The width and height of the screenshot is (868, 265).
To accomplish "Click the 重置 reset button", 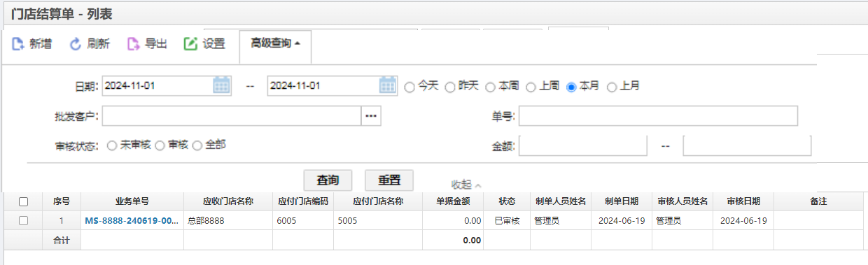I will 389,180.
